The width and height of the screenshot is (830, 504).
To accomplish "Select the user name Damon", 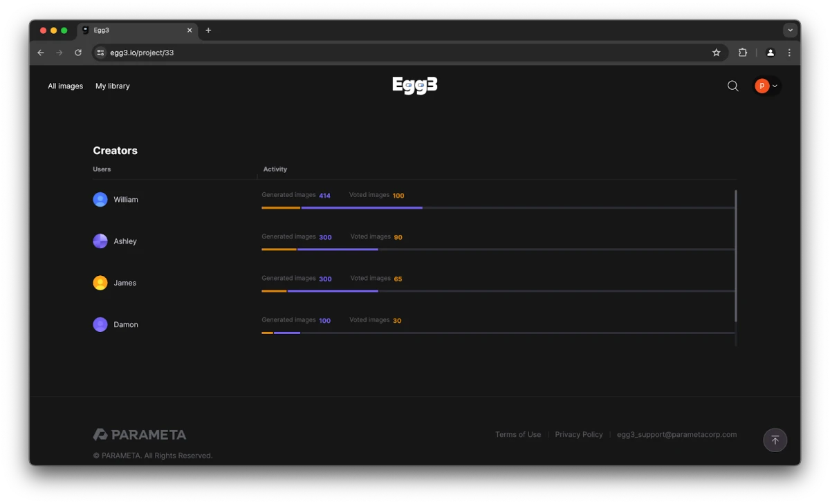I will pyautogui.click(x=126, y=325).
